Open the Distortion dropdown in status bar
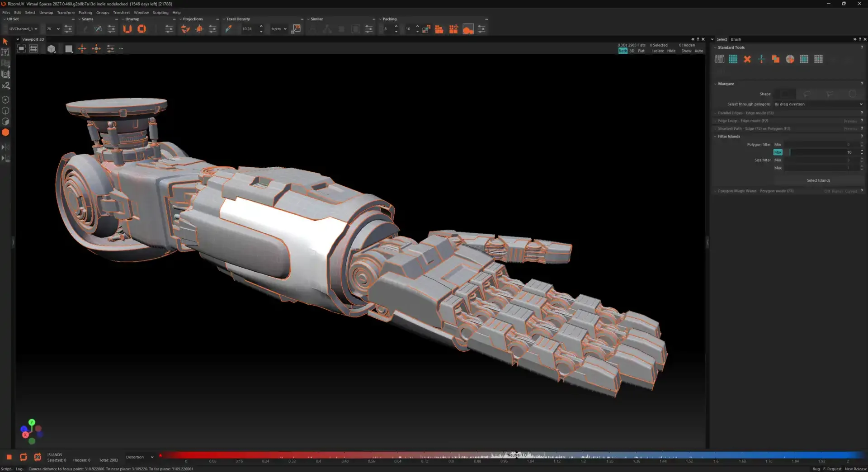The image size is (868, 472). pos(140,457)
